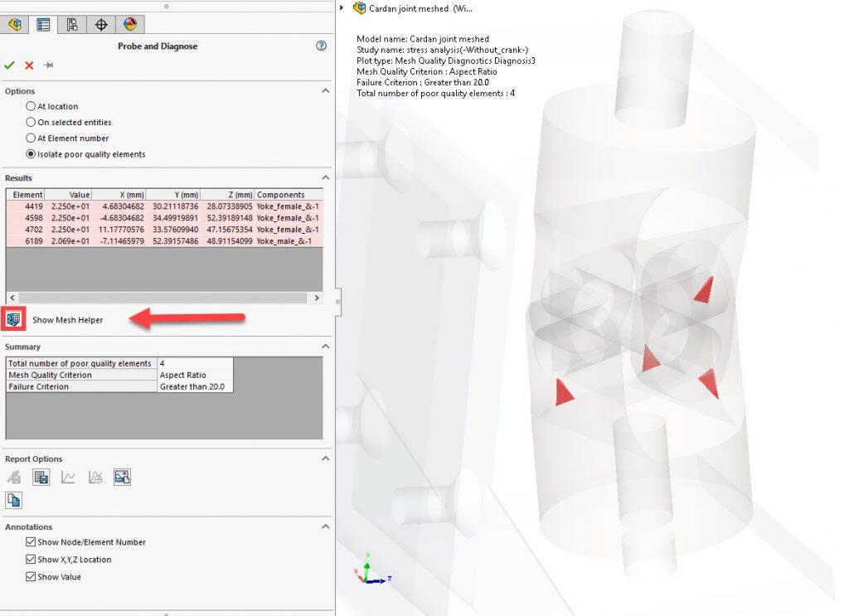Switch to the DisplayManager color-sphere tab
This screenshot has width=849, height=616.
pyautogui.click(x=129, y=24)
